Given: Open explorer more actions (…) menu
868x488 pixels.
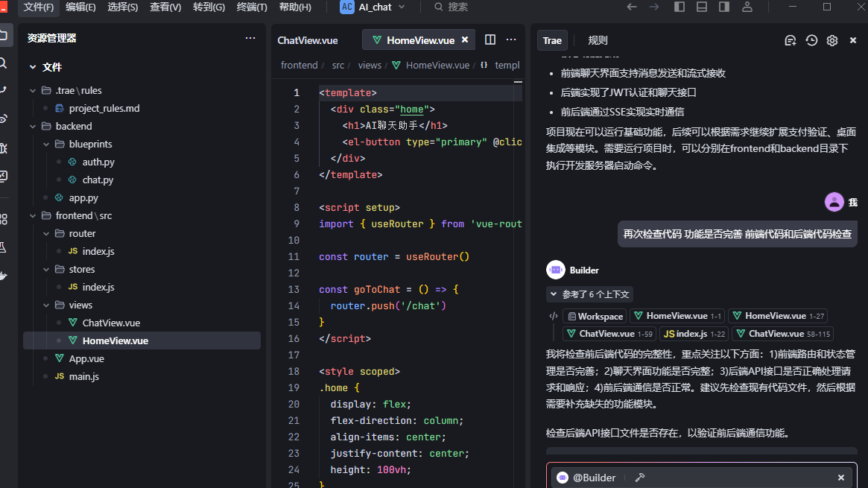Looking at the screenshot, I should click(250, 38).
